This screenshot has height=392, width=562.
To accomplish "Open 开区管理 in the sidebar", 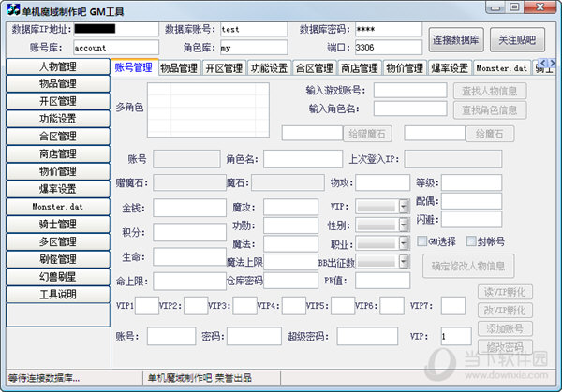I will 58,101.
